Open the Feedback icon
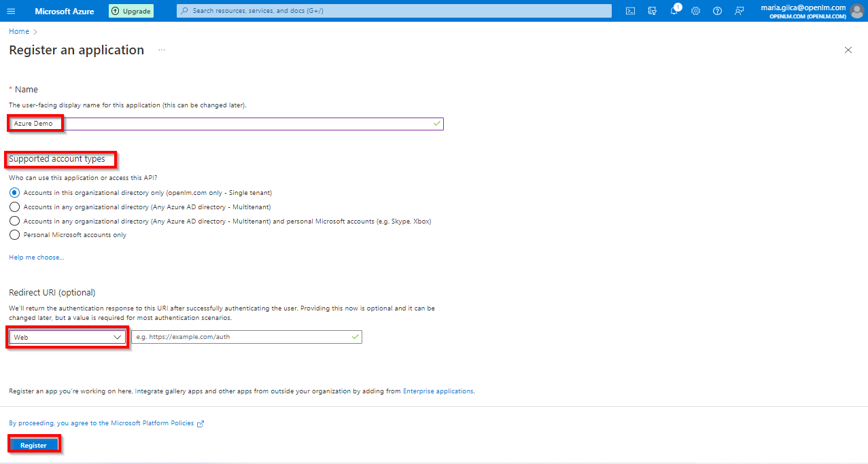 pos(739,11)
